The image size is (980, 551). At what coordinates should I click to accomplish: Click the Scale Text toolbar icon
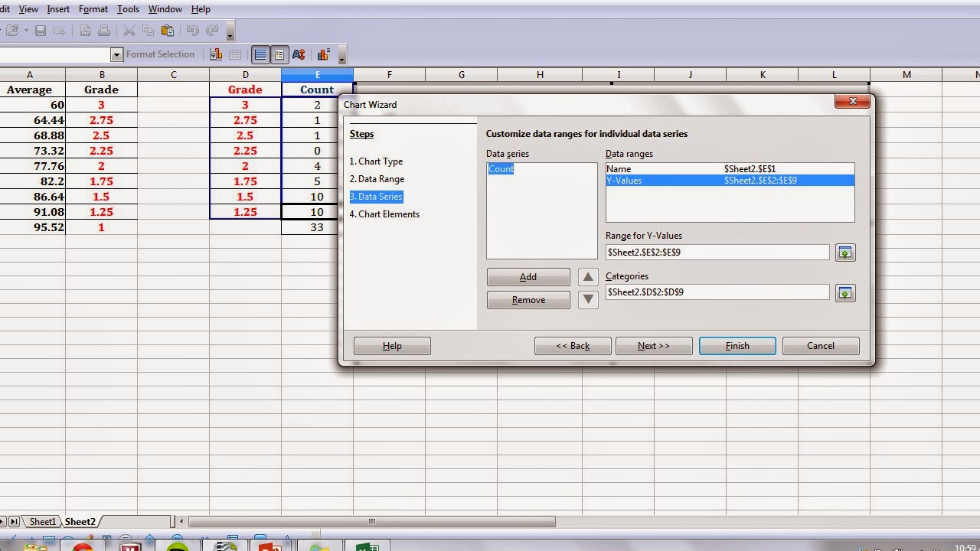point(299,54)
